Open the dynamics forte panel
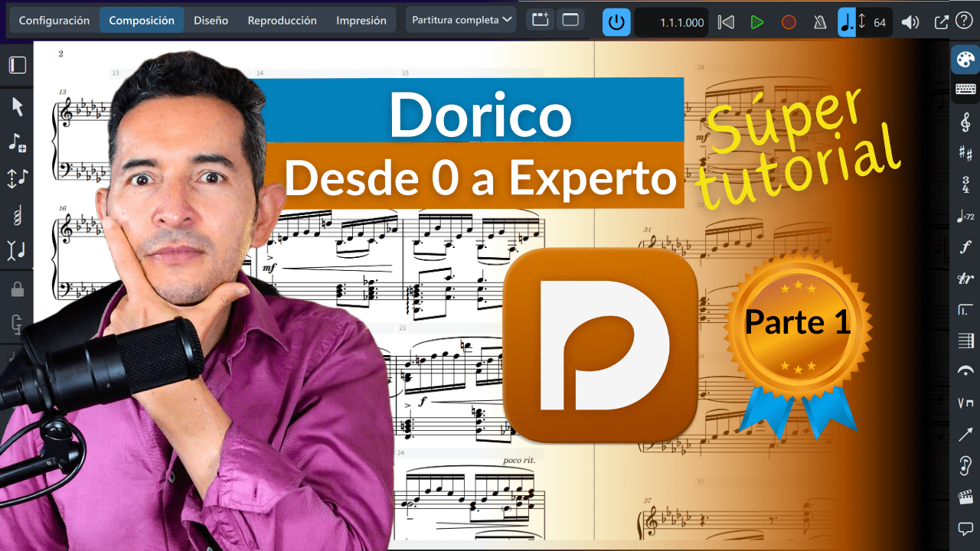Image resolution: width=980 pixels, height=551 pixels. [x=965, y=247]
